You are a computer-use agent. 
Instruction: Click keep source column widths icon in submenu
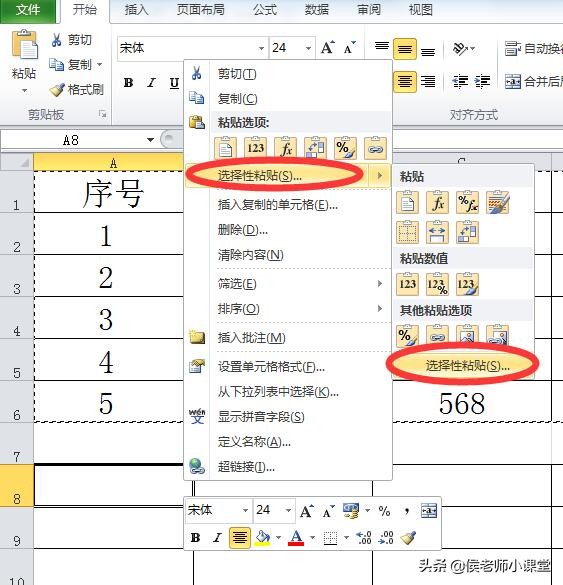tap(437, 232)
